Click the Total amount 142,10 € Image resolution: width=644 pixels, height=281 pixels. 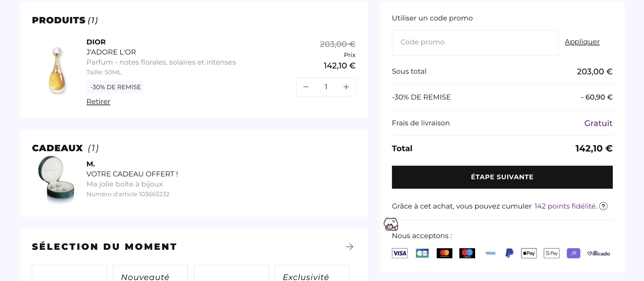coord(594,148)
